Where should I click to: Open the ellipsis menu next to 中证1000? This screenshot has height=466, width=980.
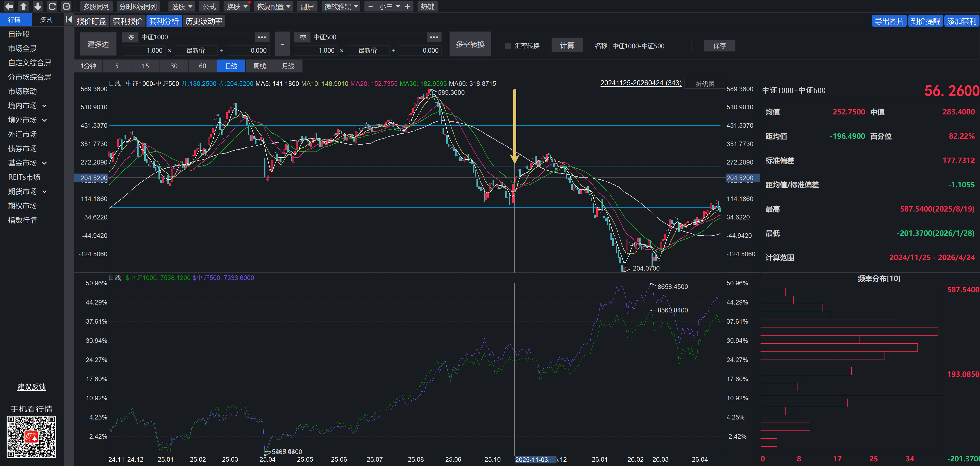click(262, 37)
